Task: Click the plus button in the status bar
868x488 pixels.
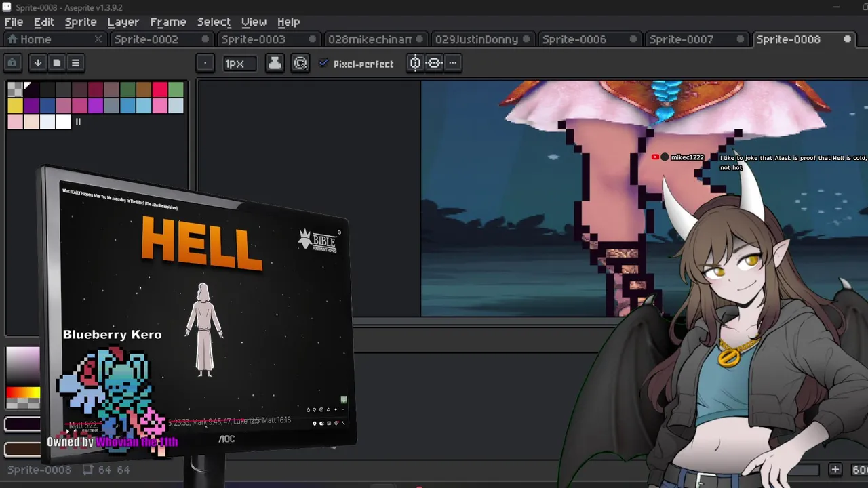Action: (835, 470)
